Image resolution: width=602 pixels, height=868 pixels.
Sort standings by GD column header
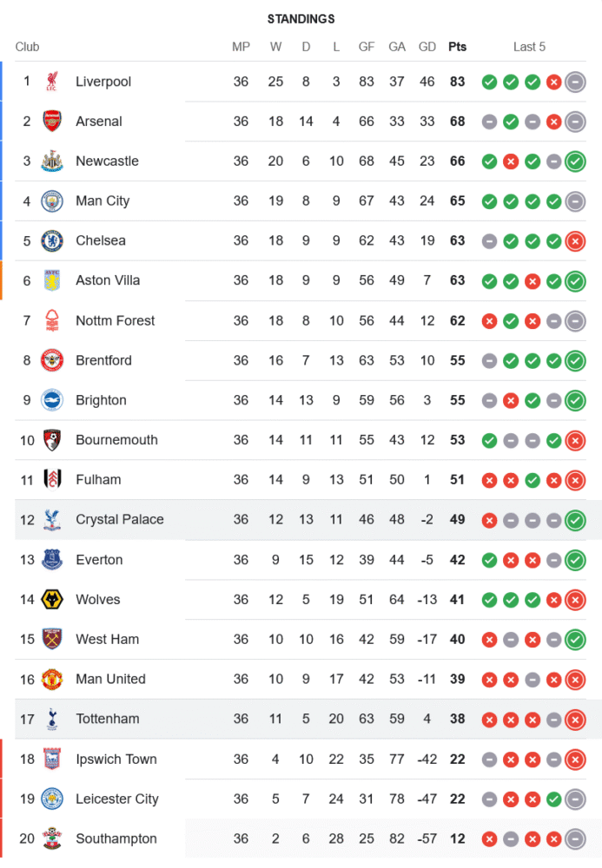[427, 47]
